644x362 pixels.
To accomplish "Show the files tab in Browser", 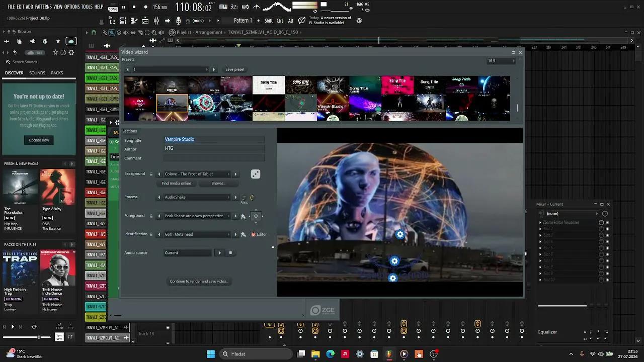I will 19,41.
